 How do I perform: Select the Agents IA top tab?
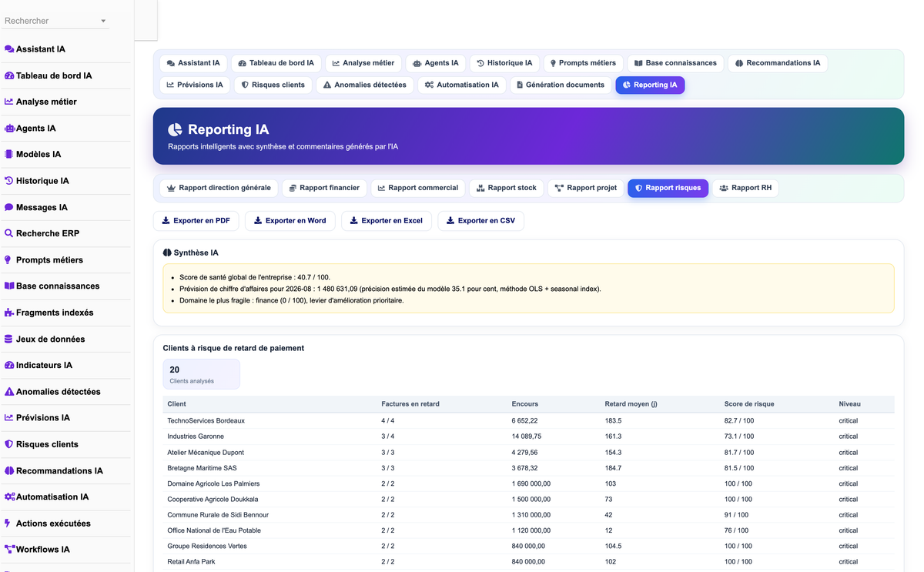click(436, 63)
